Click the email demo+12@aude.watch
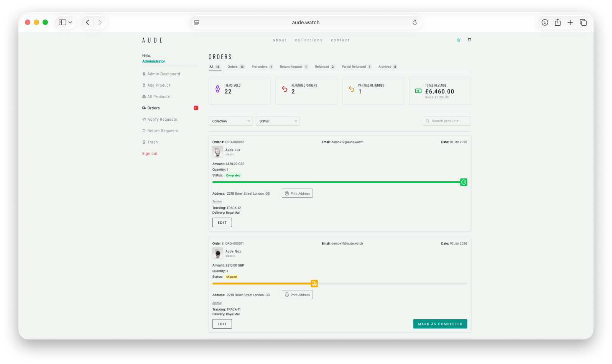 pos(347,142)
